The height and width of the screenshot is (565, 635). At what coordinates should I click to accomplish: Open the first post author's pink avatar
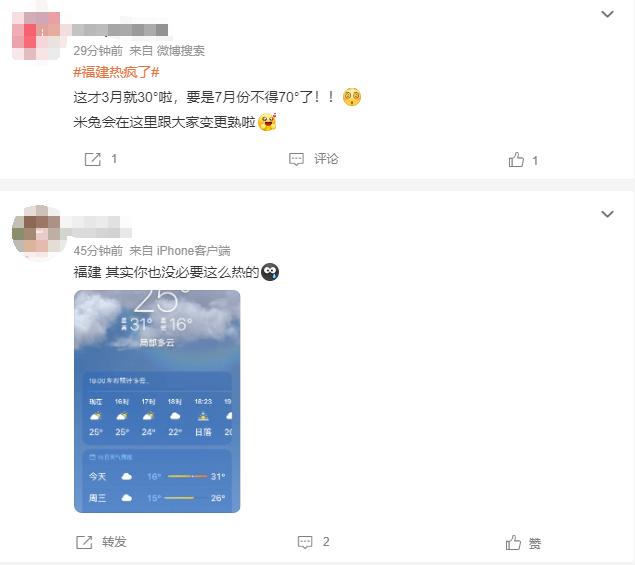tap(36, 36)
